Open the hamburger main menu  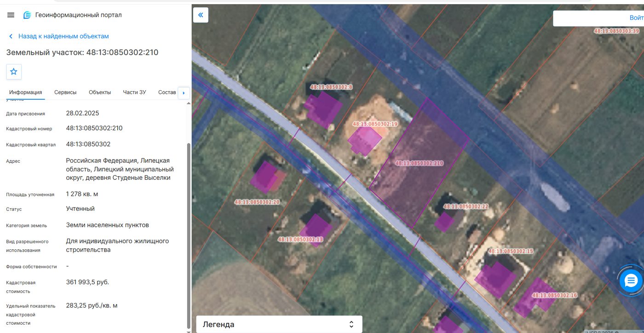(11, 15)
